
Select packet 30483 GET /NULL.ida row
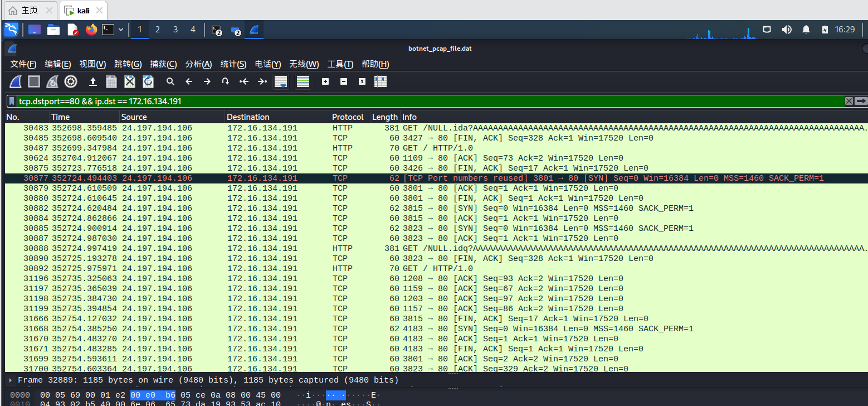(x=436, y=128)
